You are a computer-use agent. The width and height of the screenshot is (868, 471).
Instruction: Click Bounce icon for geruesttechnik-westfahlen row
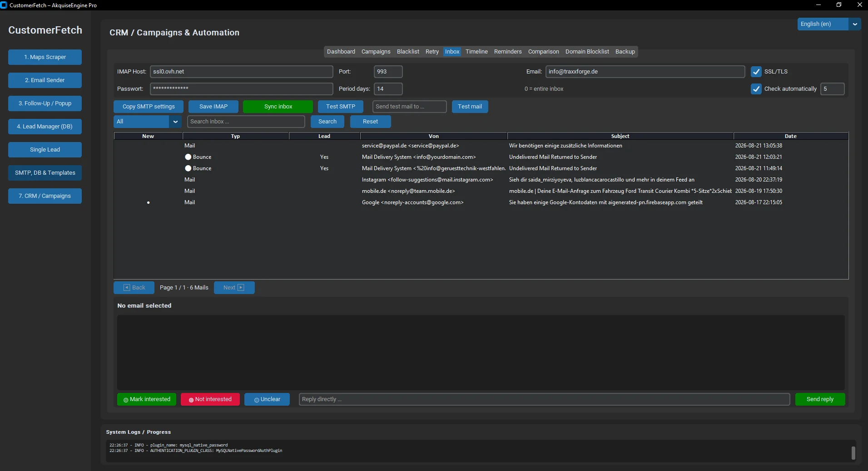188,168
